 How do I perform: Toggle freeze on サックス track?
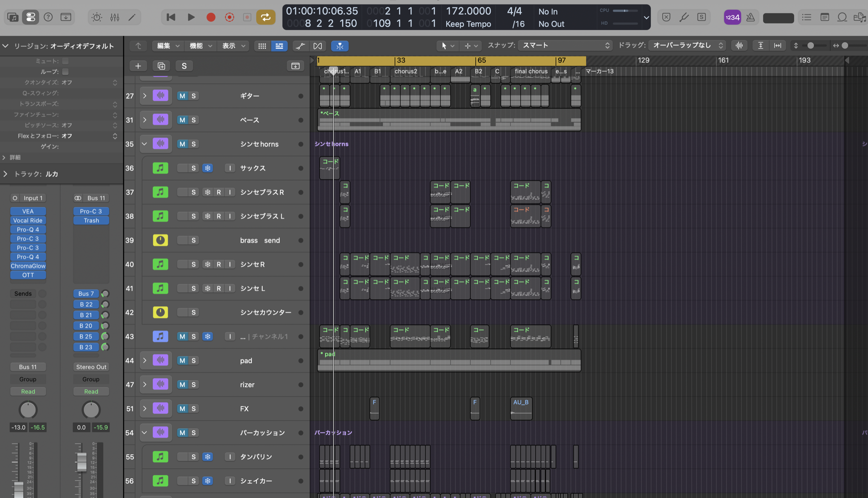tap(207, 168)
